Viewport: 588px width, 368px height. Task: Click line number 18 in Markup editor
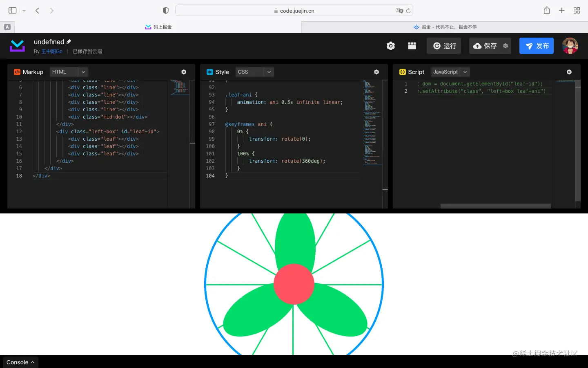pyautogui.click(x=19, y=176)
